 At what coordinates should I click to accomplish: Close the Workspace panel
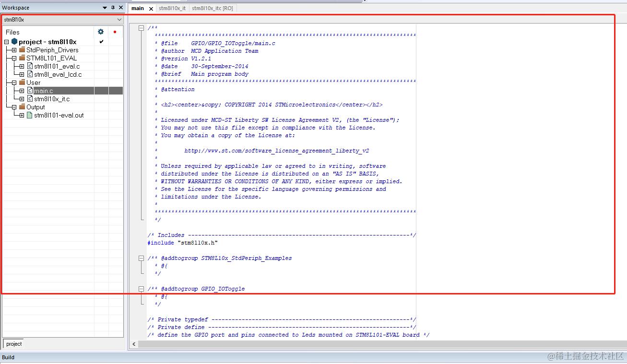[121, 8]
